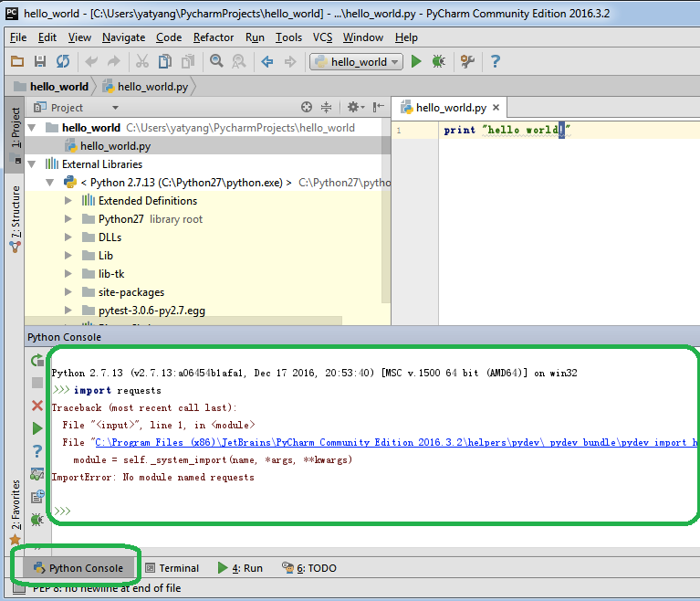The width and height of the screenshot is (700, 601).
Task: Open the Code menu
Action: [x=169, y=37]
